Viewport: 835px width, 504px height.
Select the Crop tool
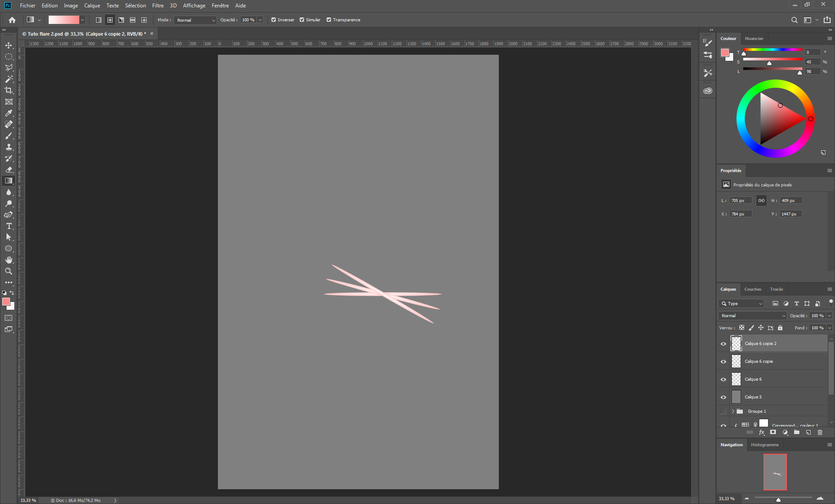[9, 90]
